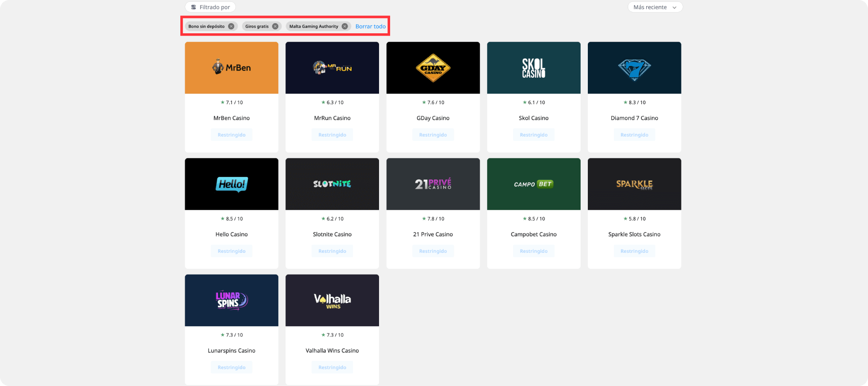This screenshot has width=868, height=386.
Task: Open the Campobet Casino logo thumbnail
Action: point(534,184)
